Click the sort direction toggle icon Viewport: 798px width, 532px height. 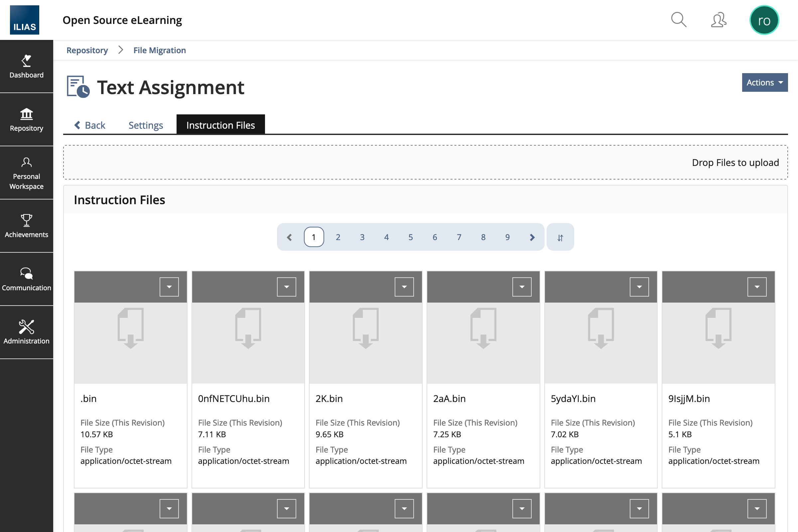[x=560, y=237]
